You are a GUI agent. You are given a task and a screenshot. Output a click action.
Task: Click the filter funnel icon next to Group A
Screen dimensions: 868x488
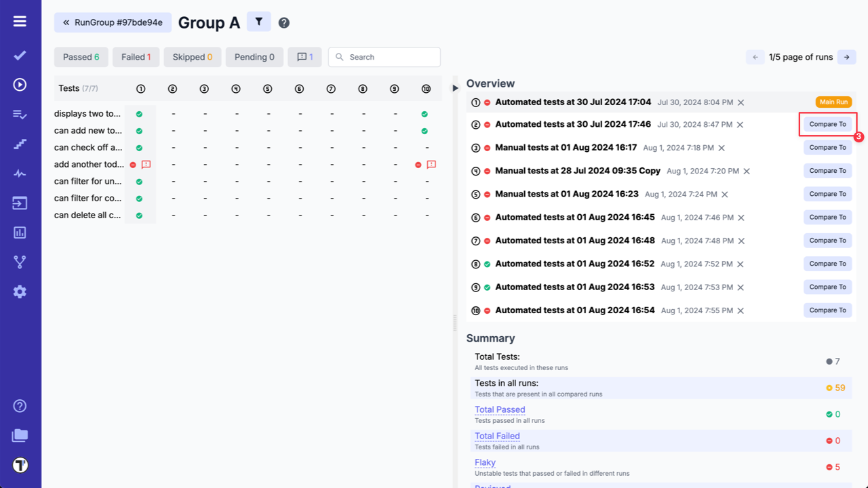(258, 22)
